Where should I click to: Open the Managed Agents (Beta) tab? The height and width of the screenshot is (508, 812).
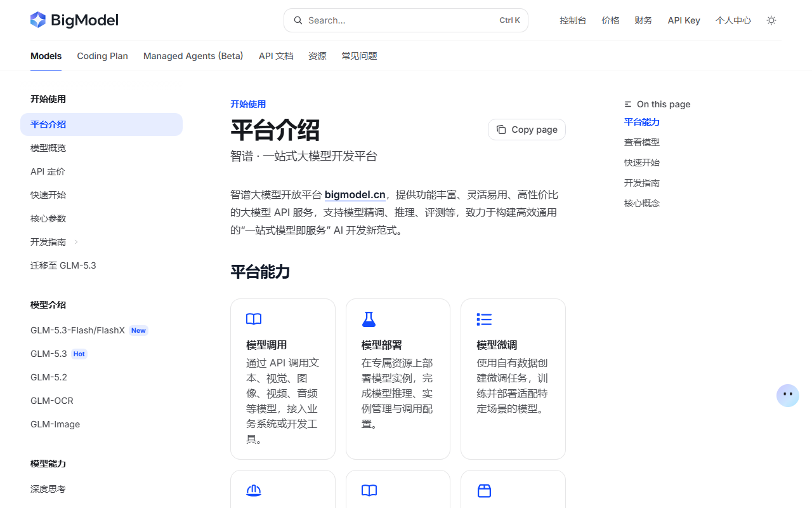point(193,56)
